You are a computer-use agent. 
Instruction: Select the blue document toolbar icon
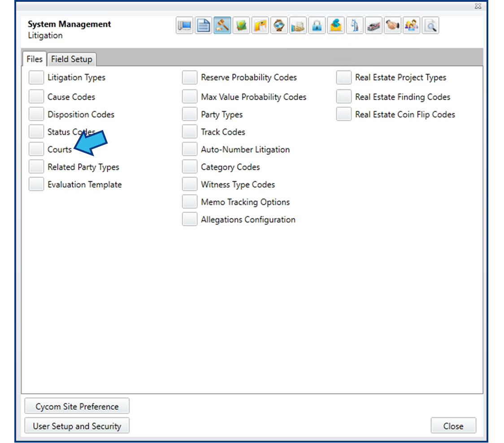[x=204, y=26]
